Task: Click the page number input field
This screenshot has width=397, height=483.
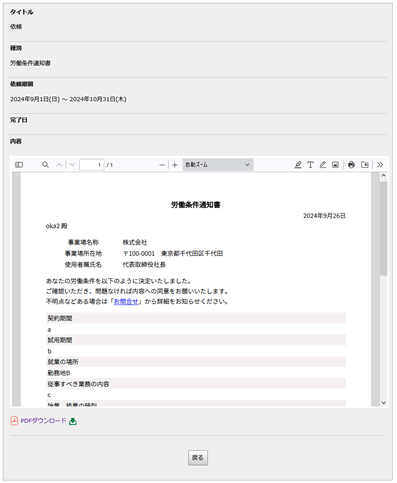Action: pyautogui.click(x=92, y=165)
